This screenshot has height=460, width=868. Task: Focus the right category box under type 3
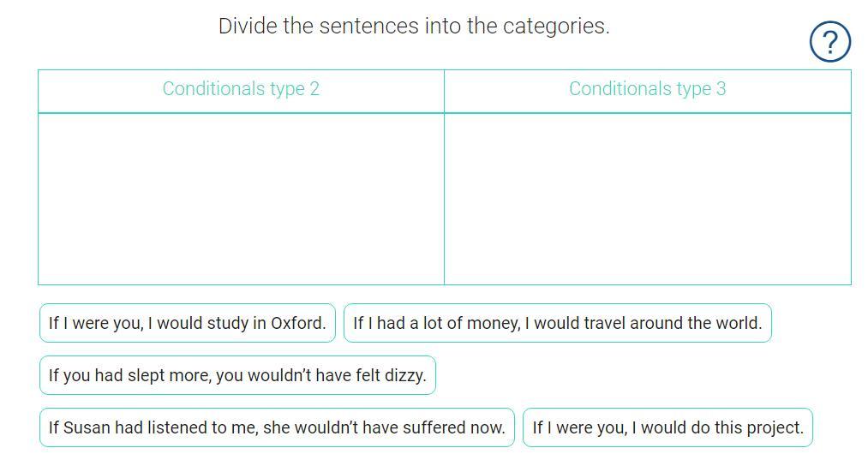[x=647, y=199]
